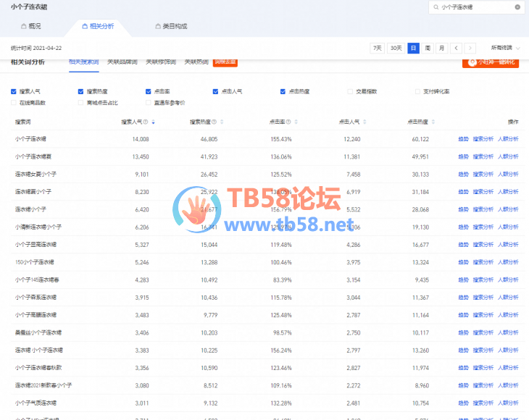The image size is (529, 420).
Task: Uncheck the 点击率 checkbox
Action: pyautogui.click(x=148, y=91)
